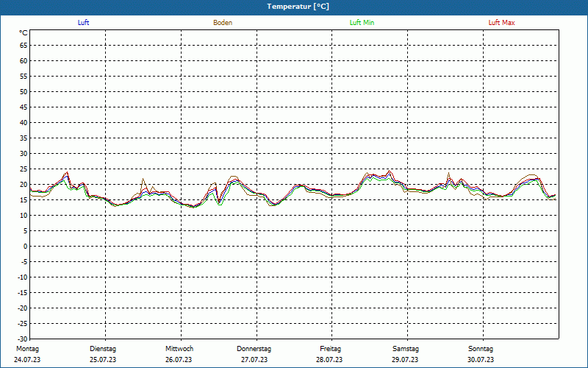
Task: Click the brown Boden legend label
Action: [x=223, y=23]
